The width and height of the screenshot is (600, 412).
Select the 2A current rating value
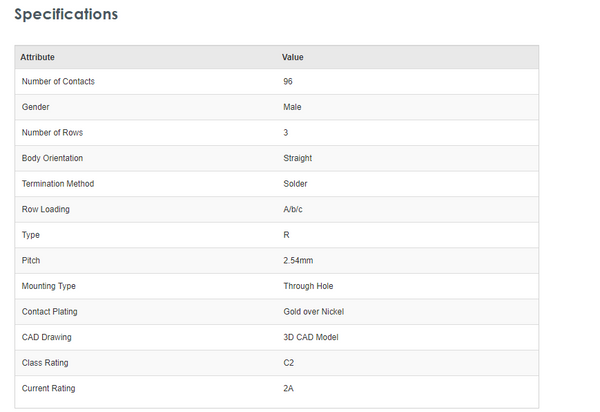point(289,388)
